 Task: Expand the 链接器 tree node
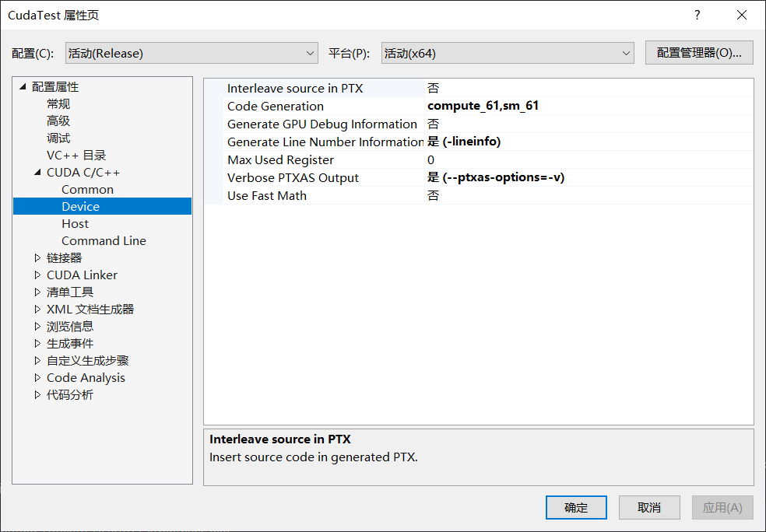click(37, 257)
